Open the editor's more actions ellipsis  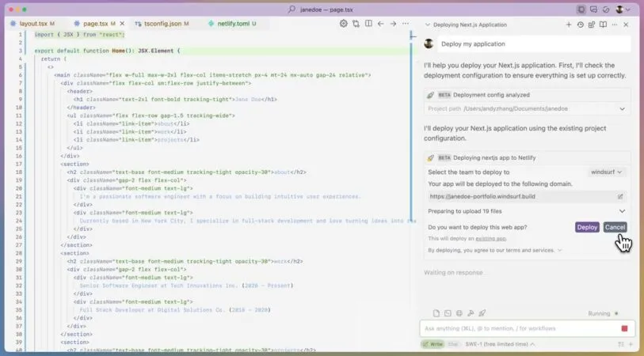[x=406, y=24]
